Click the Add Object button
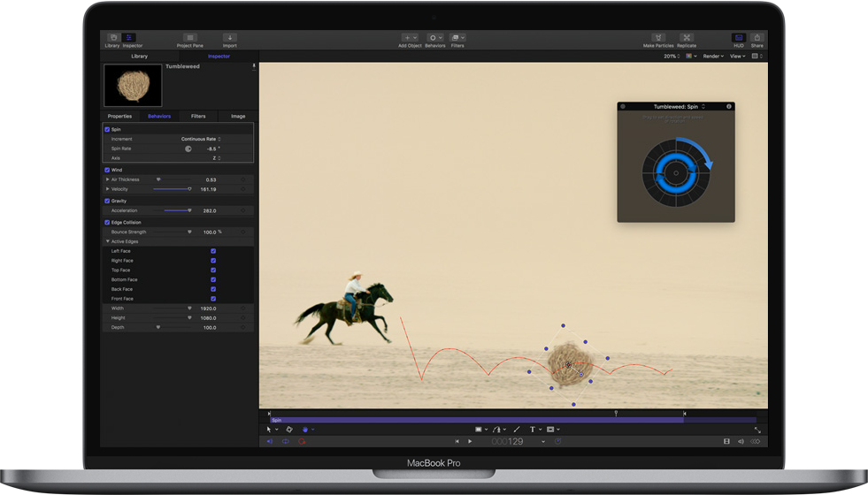This screenshot has width=868, height=495. click(410, 38)
